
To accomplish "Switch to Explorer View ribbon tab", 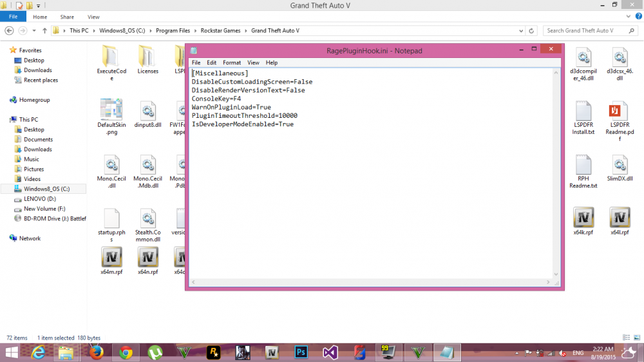I will click(x=93, y=17).
